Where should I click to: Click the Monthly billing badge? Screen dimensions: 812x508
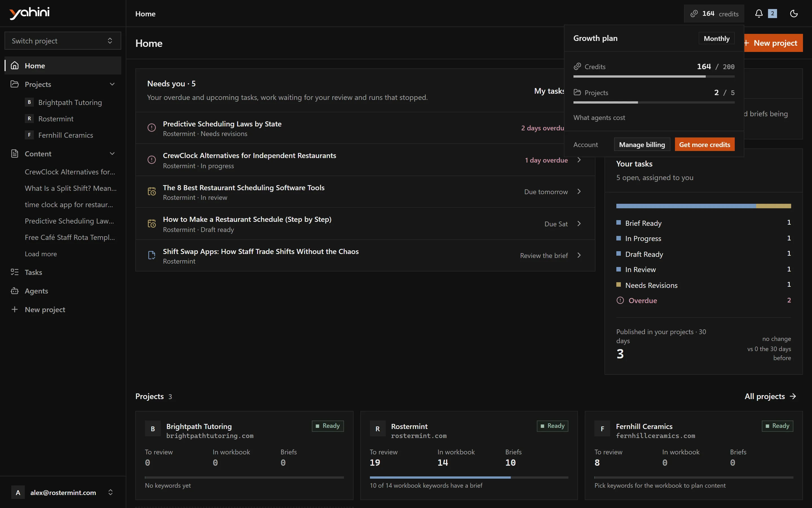pyautogui.click(x=716, y=38)
